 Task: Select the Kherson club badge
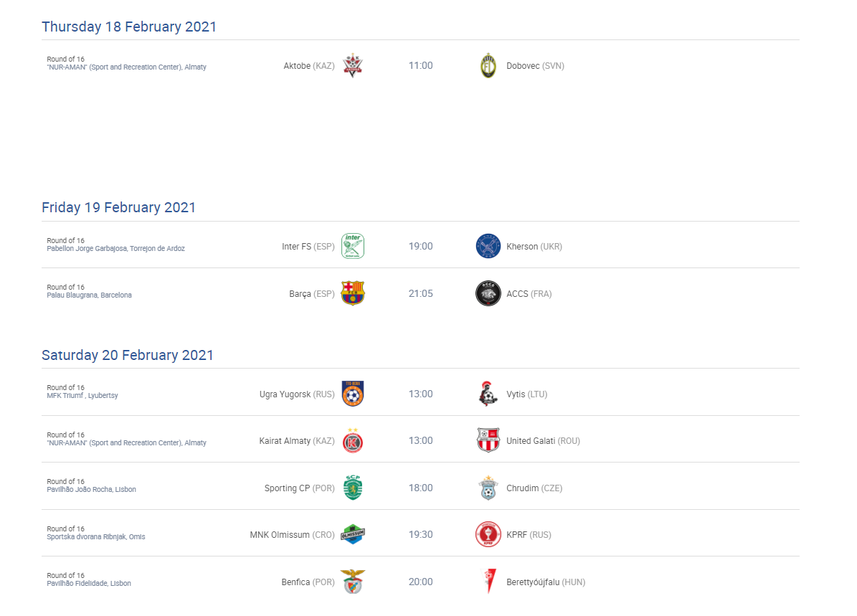(x=488, y=246)
